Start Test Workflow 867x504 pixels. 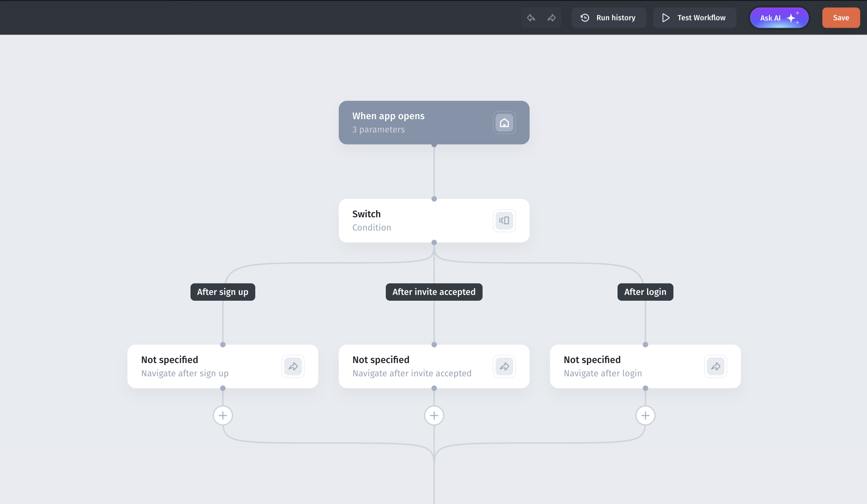(x=694, y=18)
